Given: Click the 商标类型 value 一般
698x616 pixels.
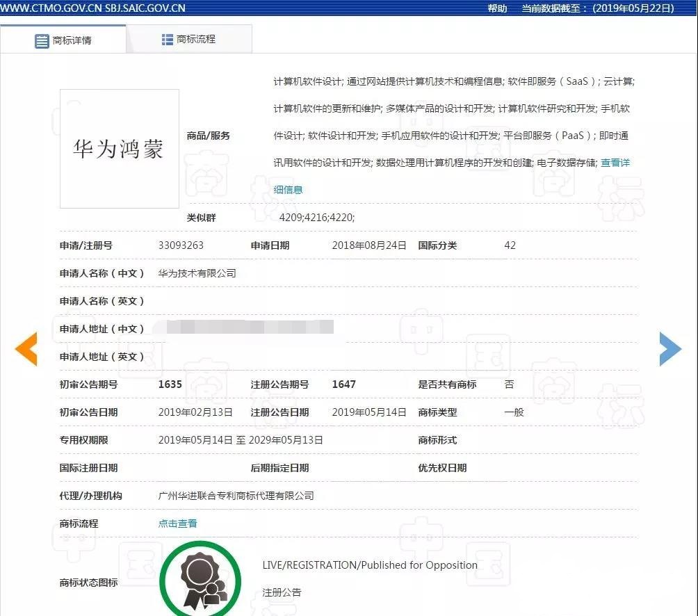Looking at the screenshot, I should (x=514, y=412).
